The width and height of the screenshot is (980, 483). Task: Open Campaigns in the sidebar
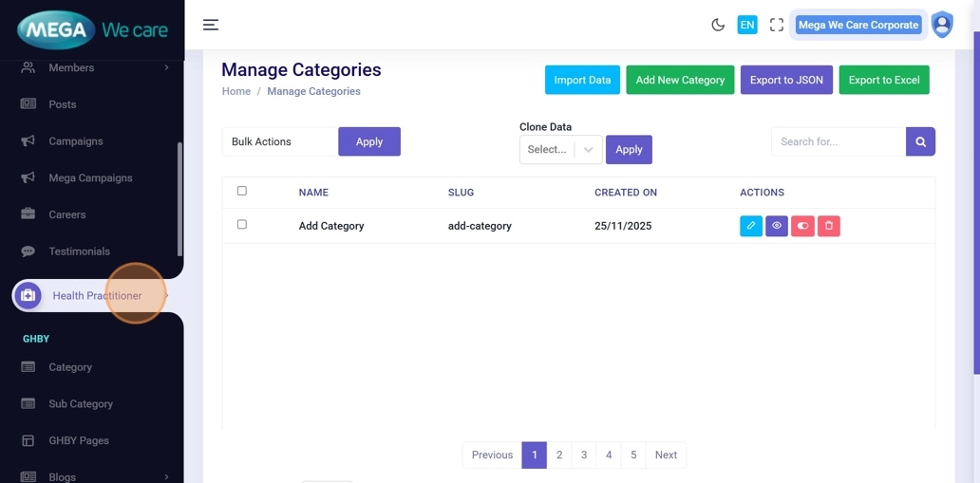(x=76, y=141)
